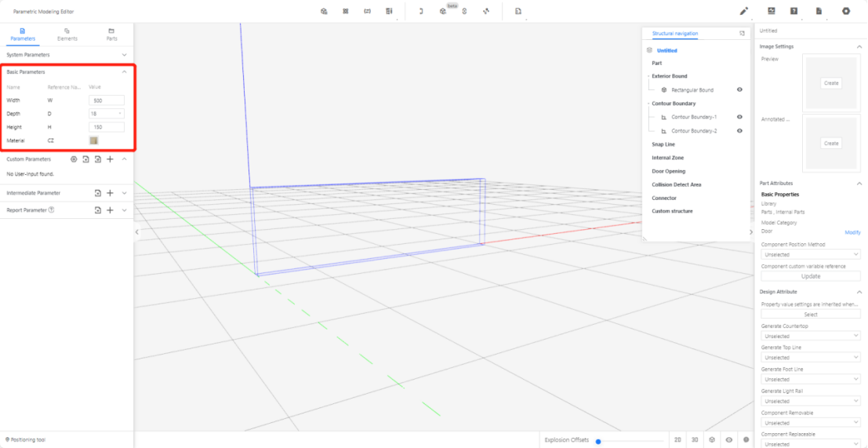This screenshot has height=448, width=868.
Task: Toggle the eye icon for Contour Boundary-2
Action: [x=739, y=131]
